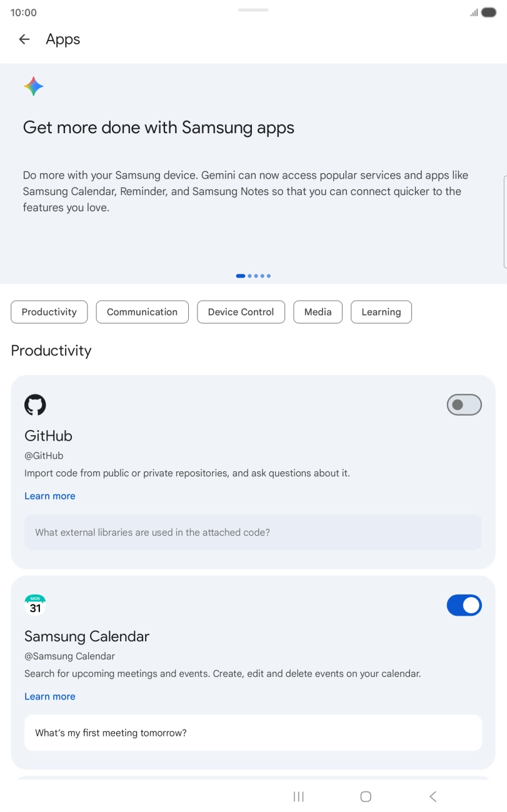Open Learn more under Samsung Calendar

point(50,696)
